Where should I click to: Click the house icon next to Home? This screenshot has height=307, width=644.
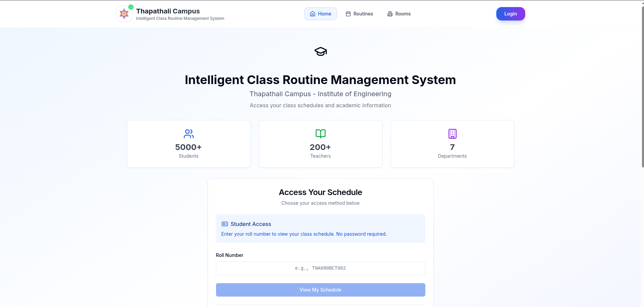[x=312, y=14]
